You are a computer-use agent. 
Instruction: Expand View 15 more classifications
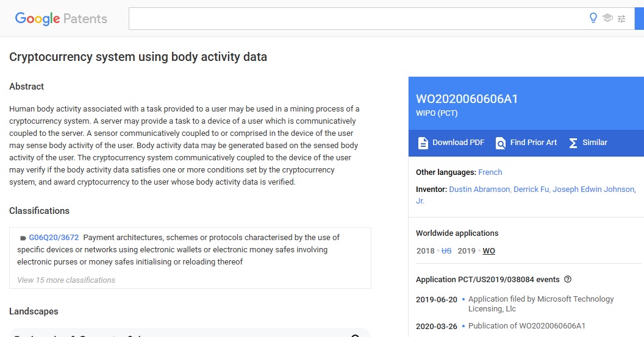tap(66, 280)
